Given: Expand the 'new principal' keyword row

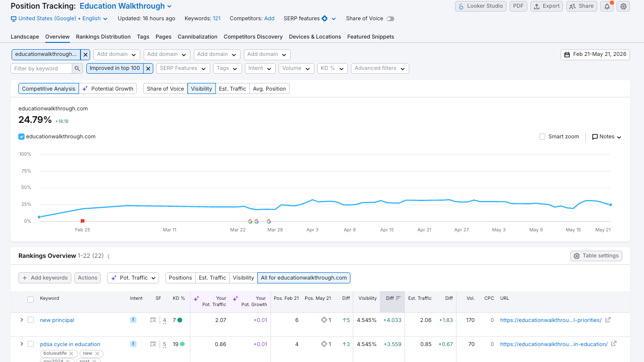Looking at the screenshot, I should 21,320.
